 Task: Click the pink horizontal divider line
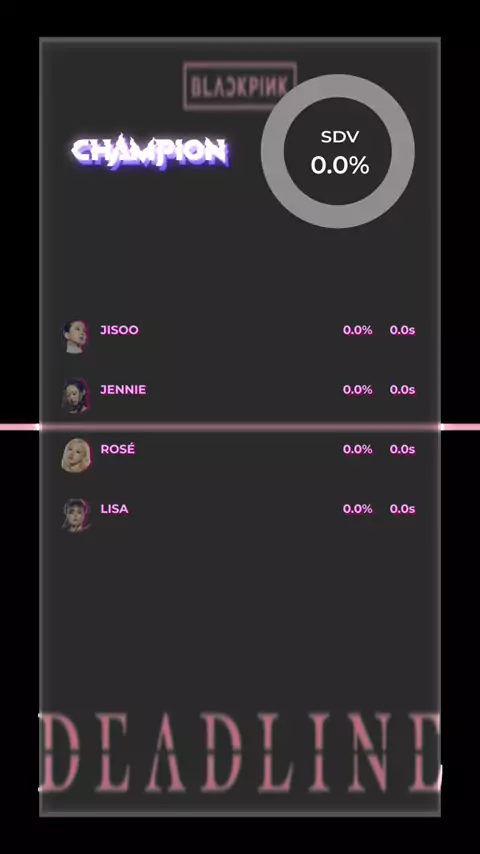point(240,427)
